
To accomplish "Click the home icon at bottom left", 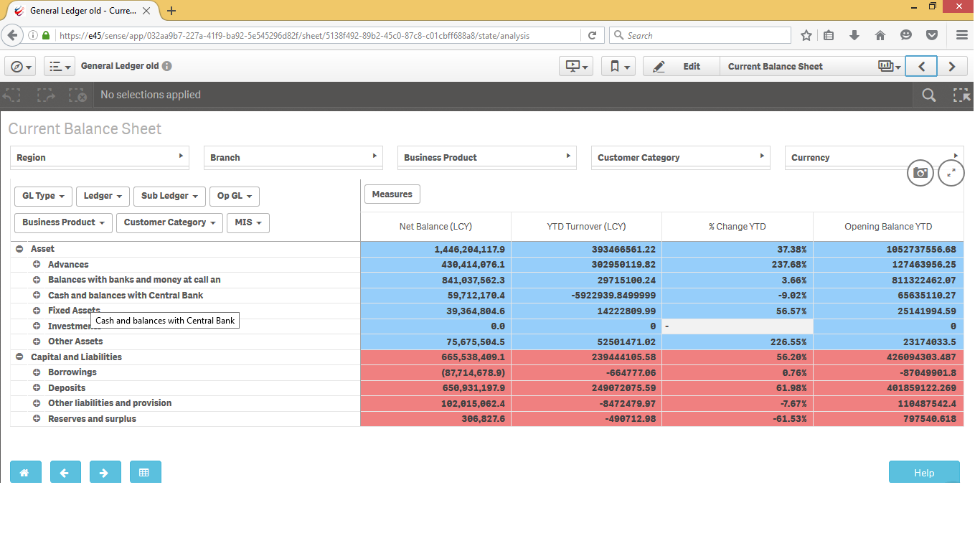I will (x=25, y=471).
